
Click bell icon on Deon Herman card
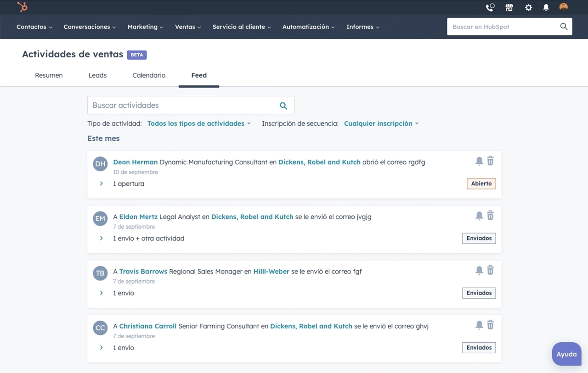pos(479,161)
